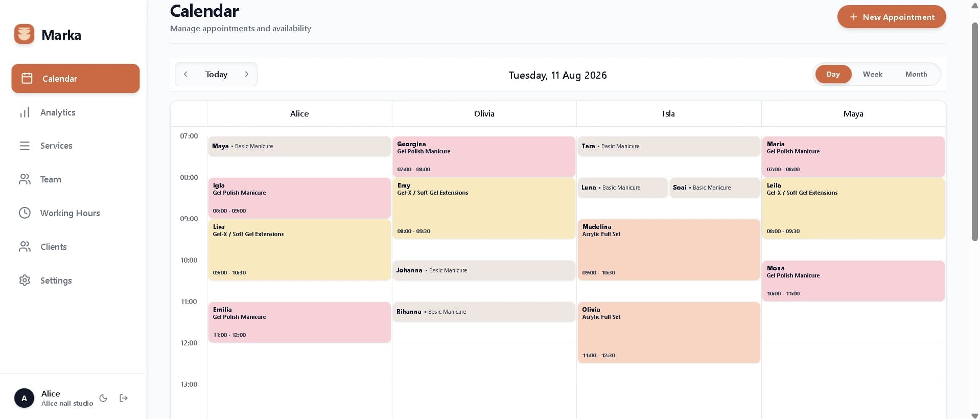
Task: Open Luna's Basic Manicure appointment
Action: pos(622,188)
